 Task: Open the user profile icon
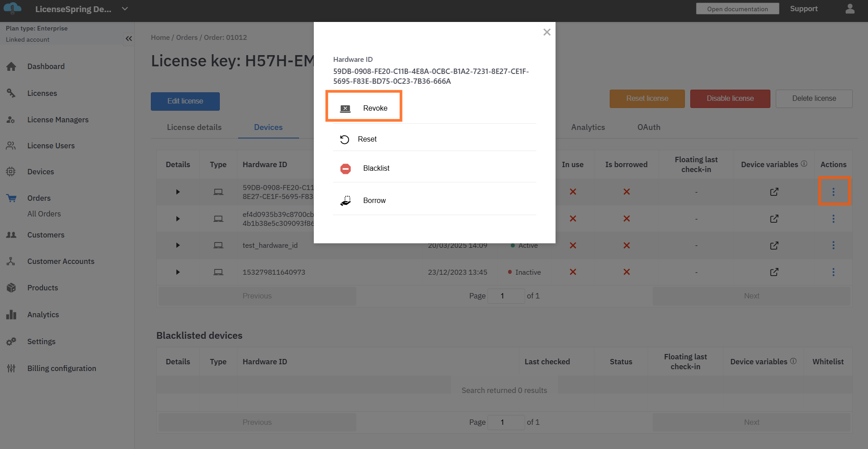[x=850, y=9]
